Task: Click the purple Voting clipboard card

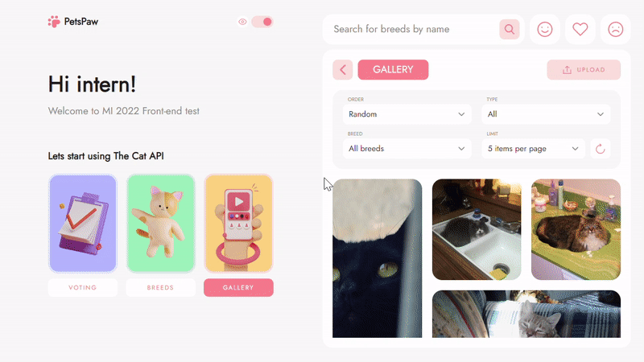Action: click(x=83, y=224)
